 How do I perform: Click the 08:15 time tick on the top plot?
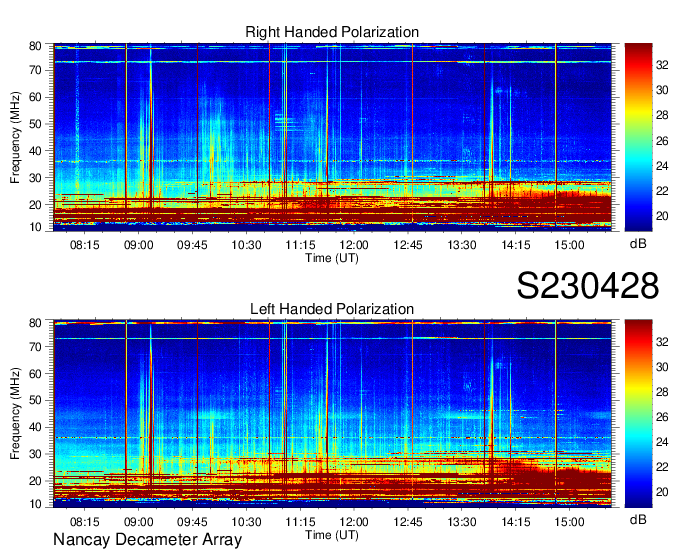[85, 245]
